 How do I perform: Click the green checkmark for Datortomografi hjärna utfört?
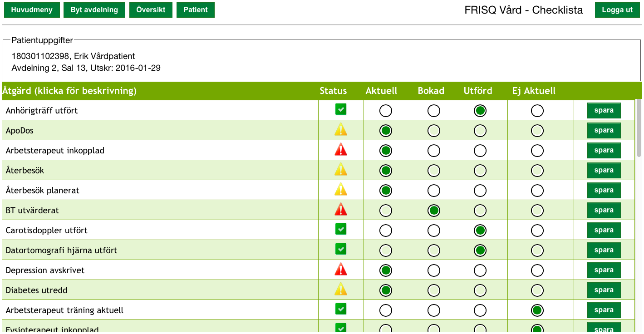(341, 249)
